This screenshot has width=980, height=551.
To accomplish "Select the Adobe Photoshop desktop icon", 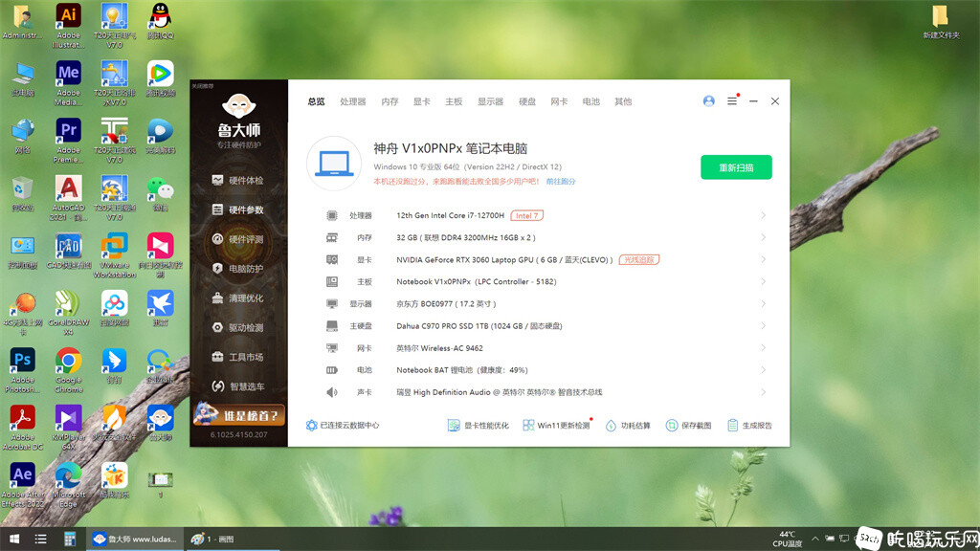I will pos(23,370).
